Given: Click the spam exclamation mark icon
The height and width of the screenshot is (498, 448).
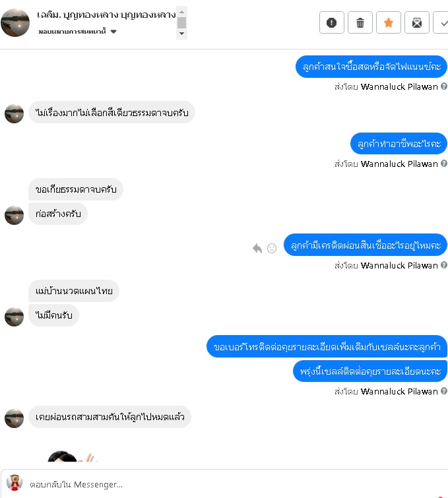Looking at the screenshot, I should pos(331,22).
